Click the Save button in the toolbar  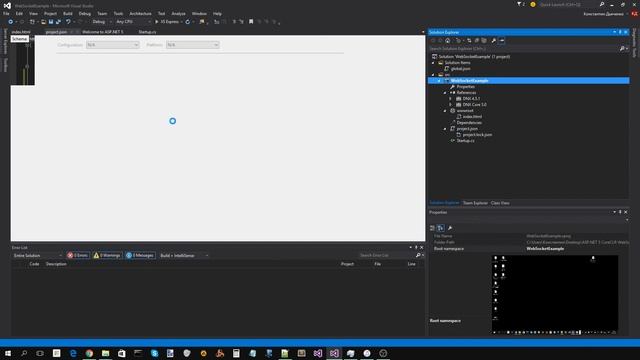coord(51,22)
